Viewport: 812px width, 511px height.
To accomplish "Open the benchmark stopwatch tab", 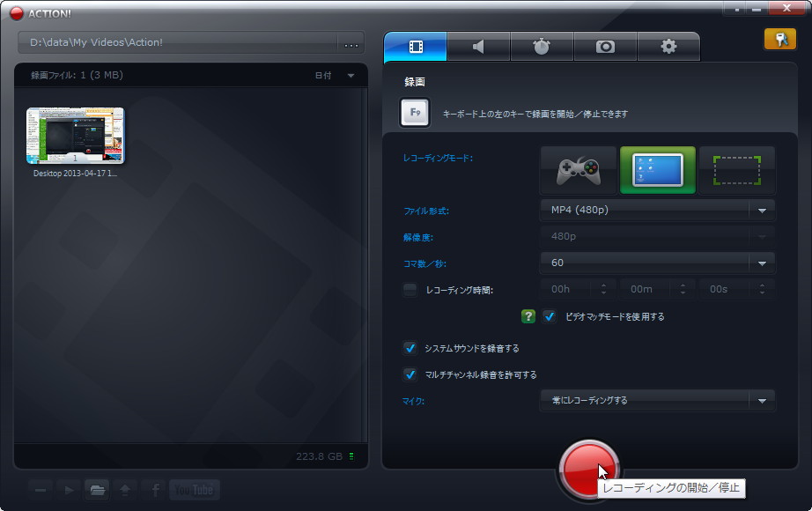I will tap(542, 47).
